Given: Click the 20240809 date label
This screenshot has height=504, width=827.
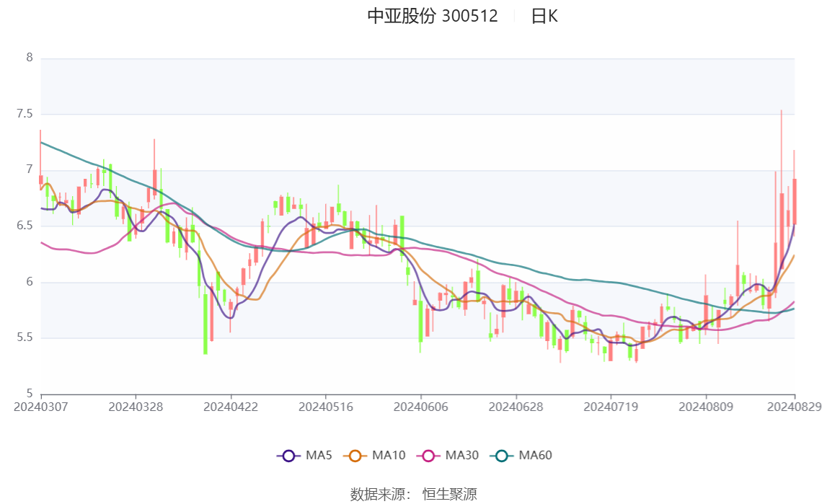Looking at the screenshot, I should pos(706,407).
